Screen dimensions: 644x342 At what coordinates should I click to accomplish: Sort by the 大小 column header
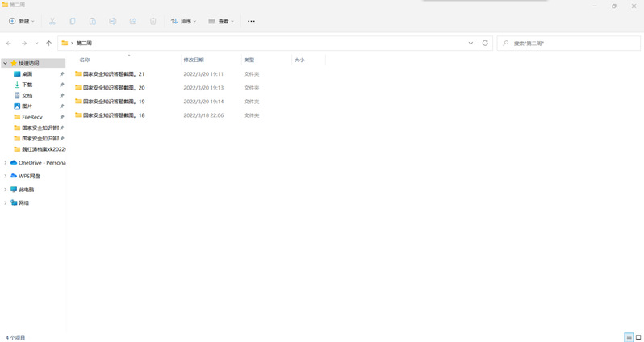tap(299, 60)
